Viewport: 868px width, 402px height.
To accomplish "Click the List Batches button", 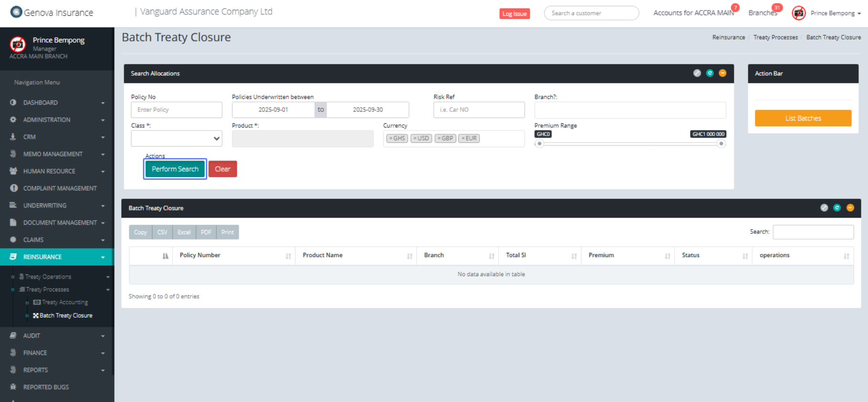I will [803, 118].
